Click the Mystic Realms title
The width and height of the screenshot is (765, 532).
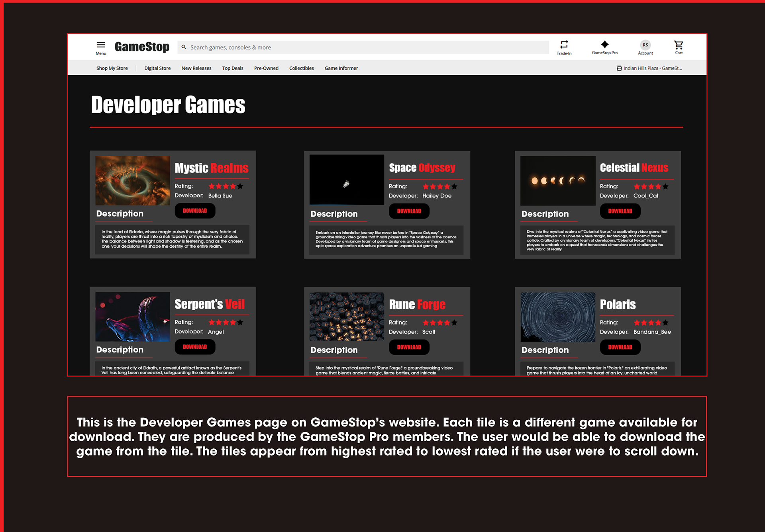coord(212,168)
